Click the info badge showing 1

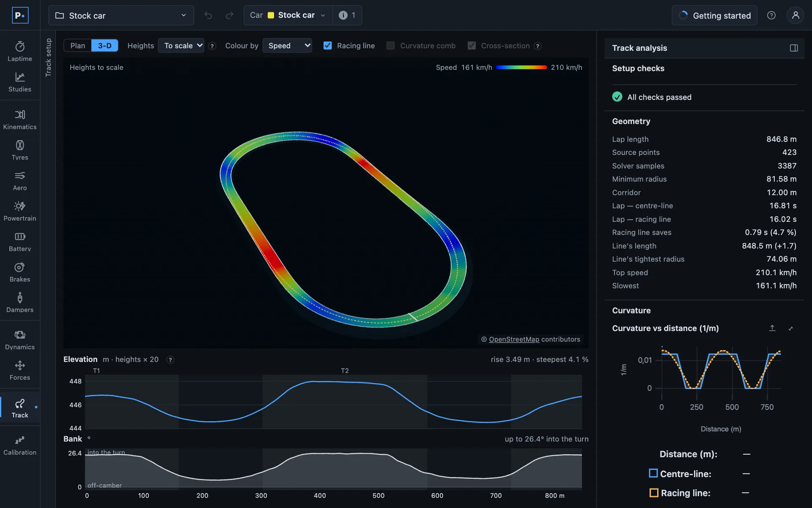347,15
